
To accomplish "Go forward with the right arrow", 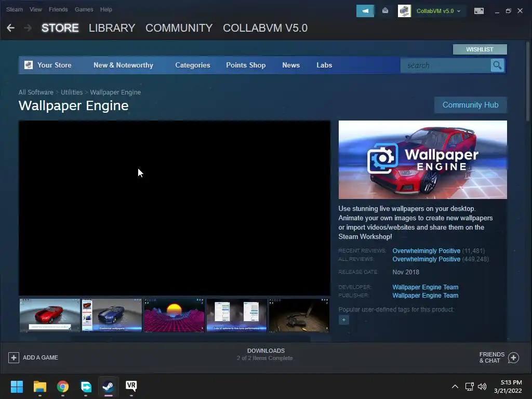I will [28, 28].
